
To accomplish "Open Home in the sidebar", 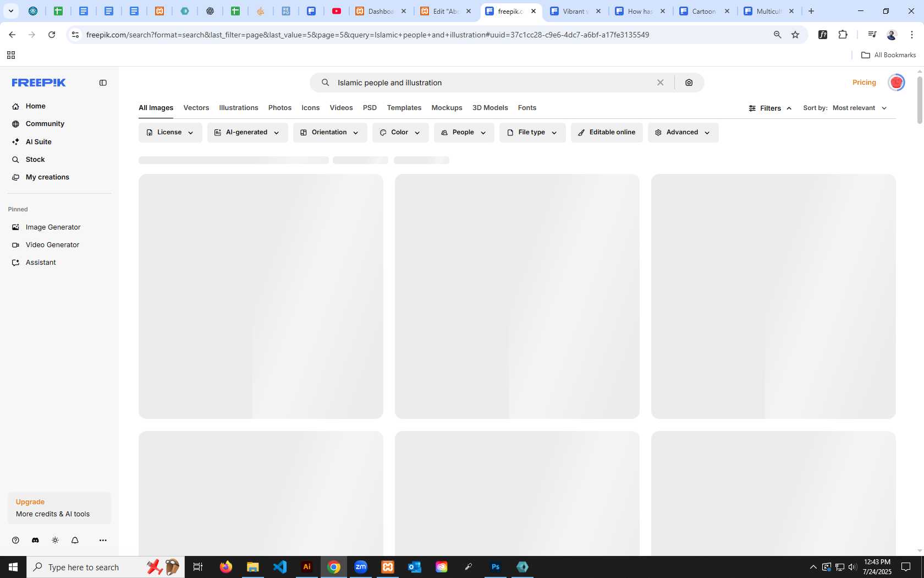I will 35,106.
